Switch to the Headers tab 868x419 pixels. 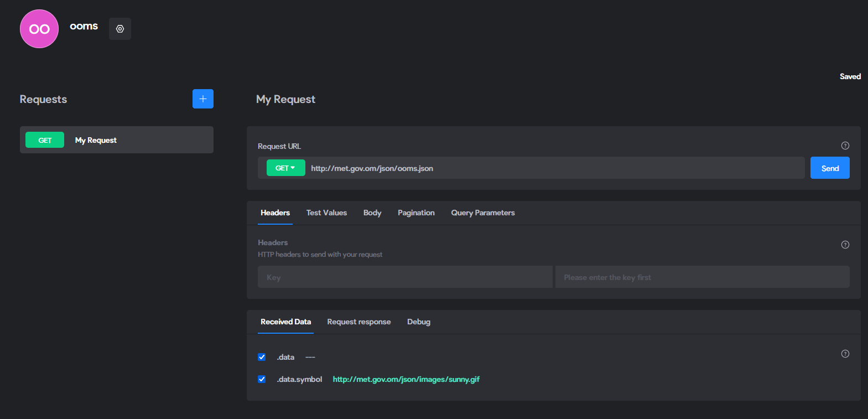tap(275, 213)
